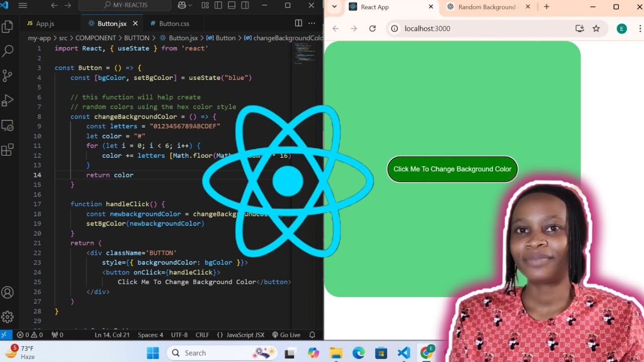This screenshot has width=644, height=362.
Task: Switch to the Button.css editor tab
Action: pyautogui.click(x=174, y=24)
